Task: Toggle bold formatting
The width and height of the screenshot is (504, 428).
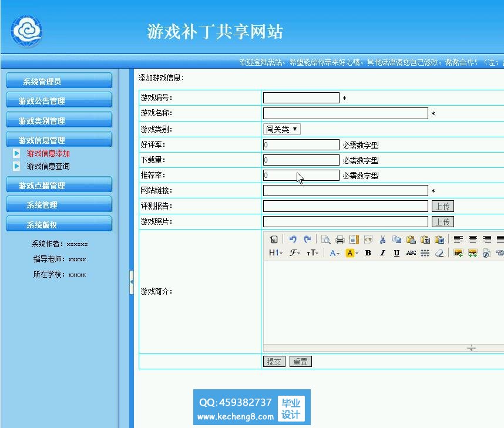Action: coord(368,253)
